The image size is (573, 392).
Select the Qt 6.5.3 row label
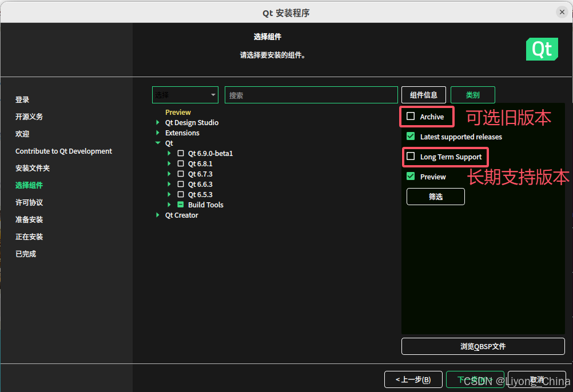click(x=200, y=194)
